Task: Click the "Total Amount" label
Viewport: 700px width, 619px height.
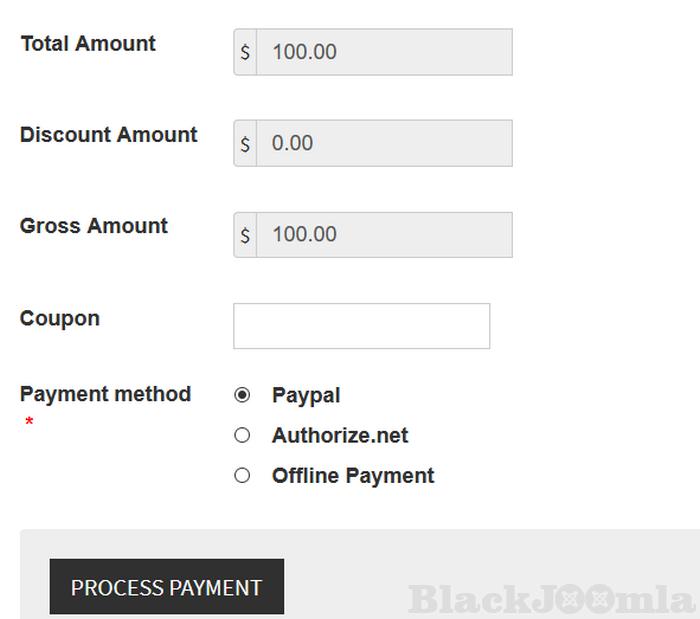Action: pyautogui.click(x=88, y=44)
